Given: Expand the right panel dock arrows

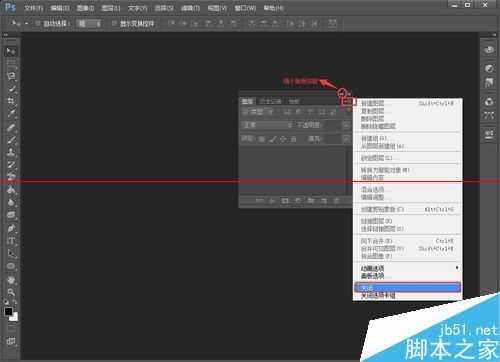Looking at the screenshot, I should [494, 35].
